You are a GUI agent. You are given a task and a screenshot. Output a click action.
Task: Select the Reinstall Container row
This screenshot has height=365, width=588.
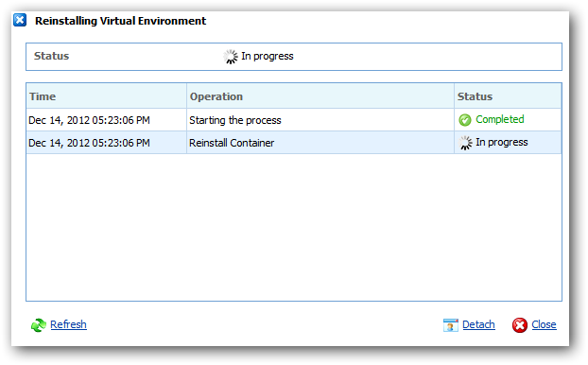click(x=294, y=143)
